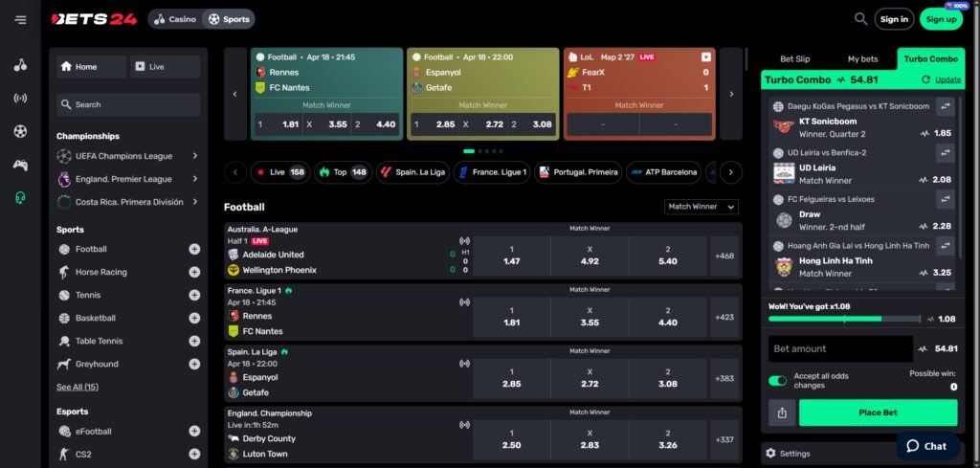Image resolution: width=980 pixels, height=468 pixels.
Task: Open the My bets tab
Action: 862,59
